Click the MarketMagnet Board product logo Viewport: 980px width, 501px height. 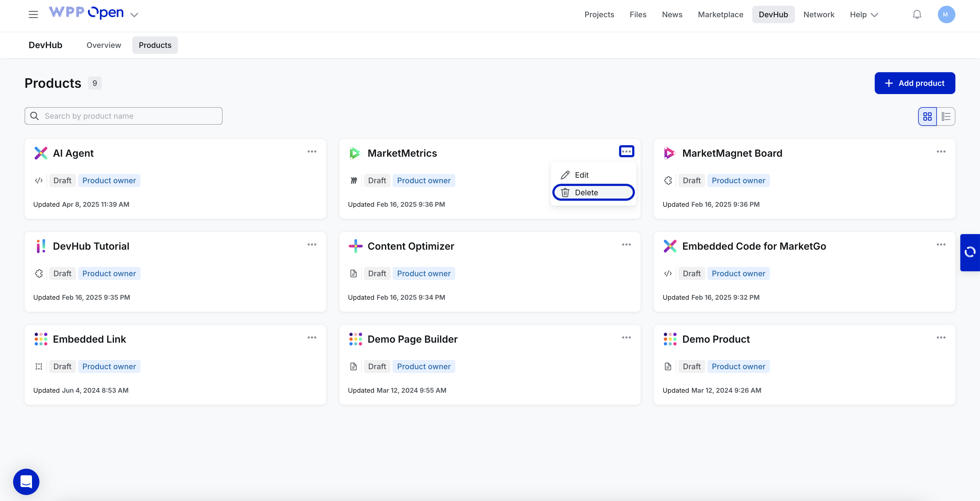tap(669, 153)
